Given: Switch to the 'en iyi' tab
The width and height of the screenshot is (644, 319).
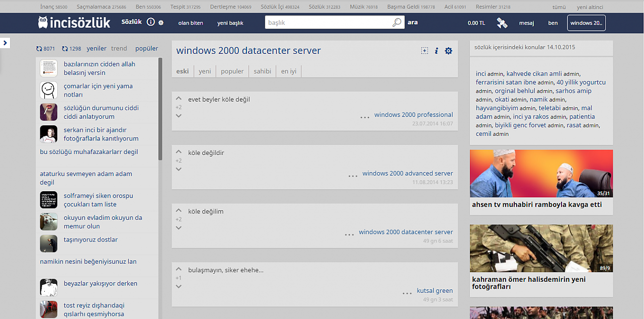Looking at the screenshot, I should pyautogui.click(x=289, y=71).
